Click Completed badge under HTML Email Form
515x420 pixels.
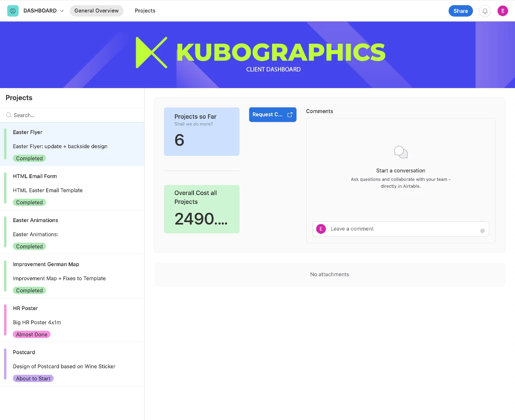pyautogui.click(x=29, y=202)
